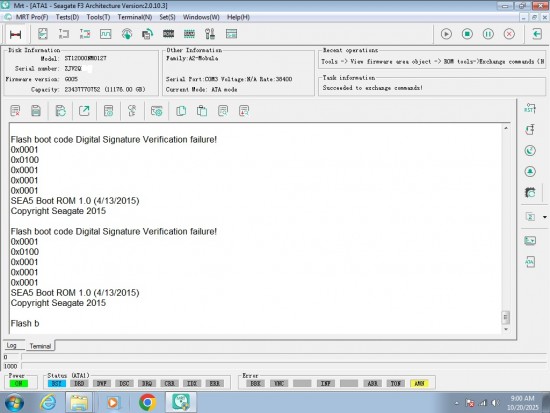Click the document with red down-arrow icon
The width and height of the screenshot is (550, 413).
point(244,111)
